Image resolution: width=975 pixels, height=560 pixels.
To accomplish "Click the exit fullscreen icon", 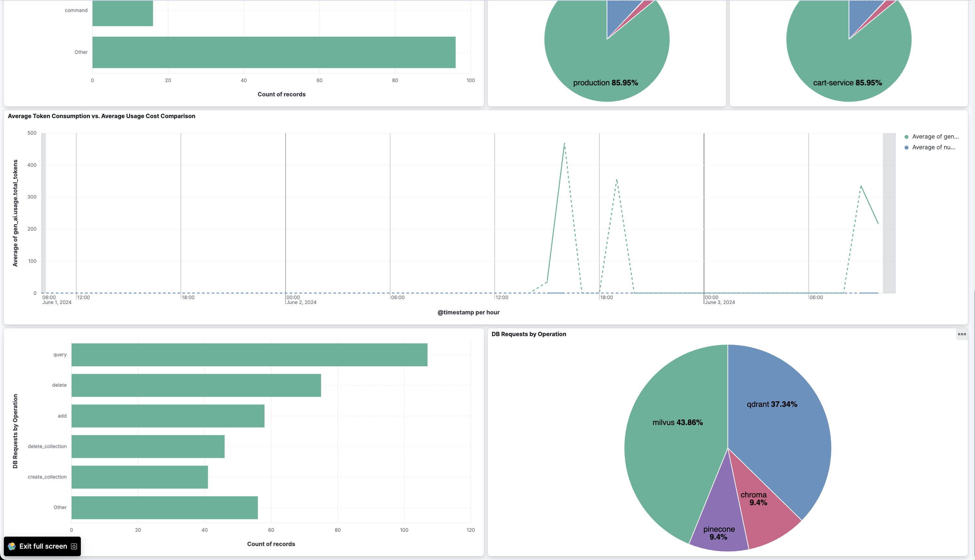I will click(74, 546).
